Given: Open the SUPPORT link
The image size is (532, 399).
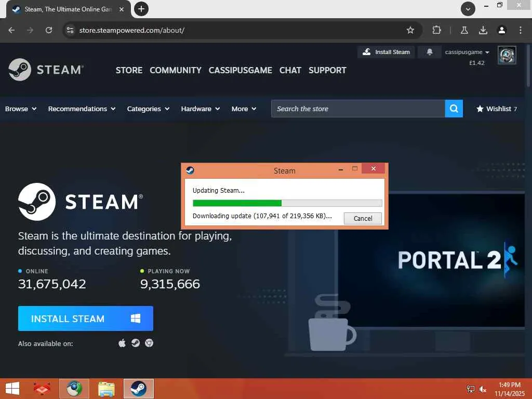Looking at the screenshot, I should [327, 70].
